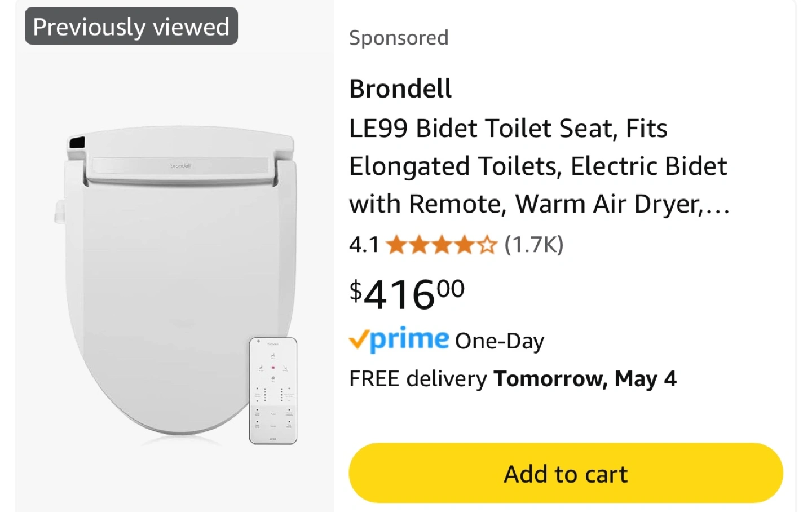Screen dimensions: 812x512
Task: Click the first filled orange star
Action: point(396,245)
